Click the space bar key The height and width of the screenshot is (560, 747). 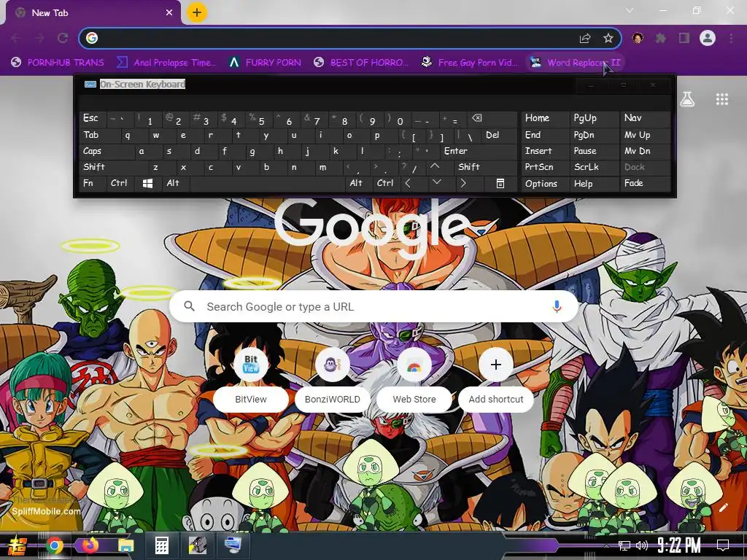coord(267,183)
